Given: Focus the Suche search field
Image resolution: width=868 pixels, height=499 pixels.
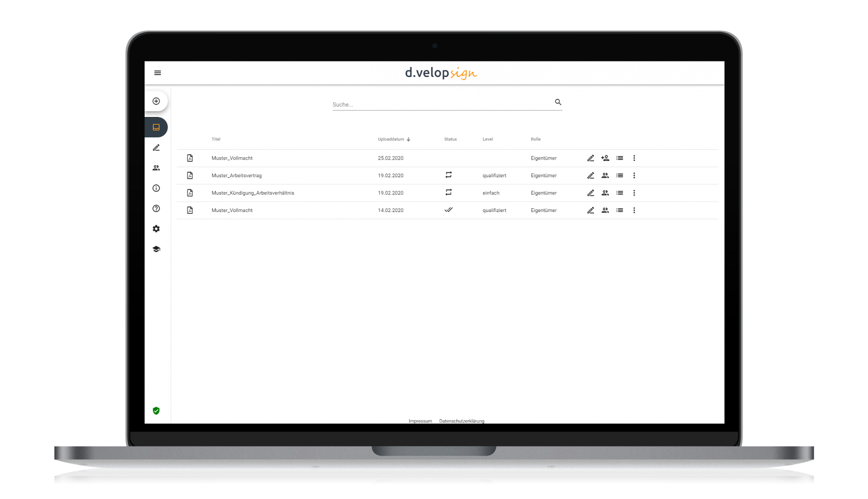Looking at the screenshot, I should 441,104.
